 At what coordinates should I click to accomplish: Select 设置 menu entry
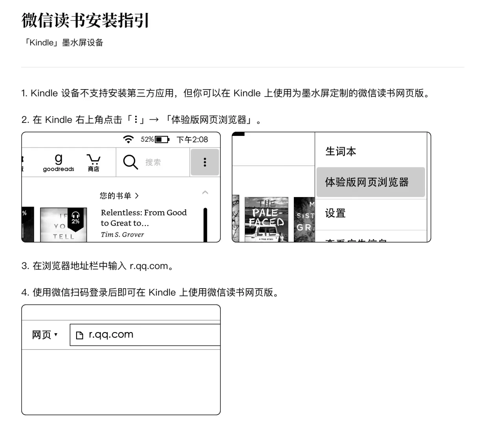coord(335,213)
